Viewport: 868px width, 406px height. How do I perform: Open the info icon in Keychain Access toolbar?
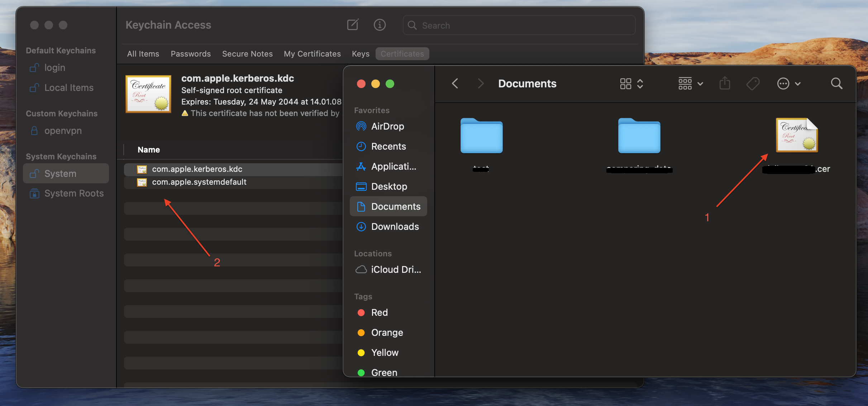point(380,25)
